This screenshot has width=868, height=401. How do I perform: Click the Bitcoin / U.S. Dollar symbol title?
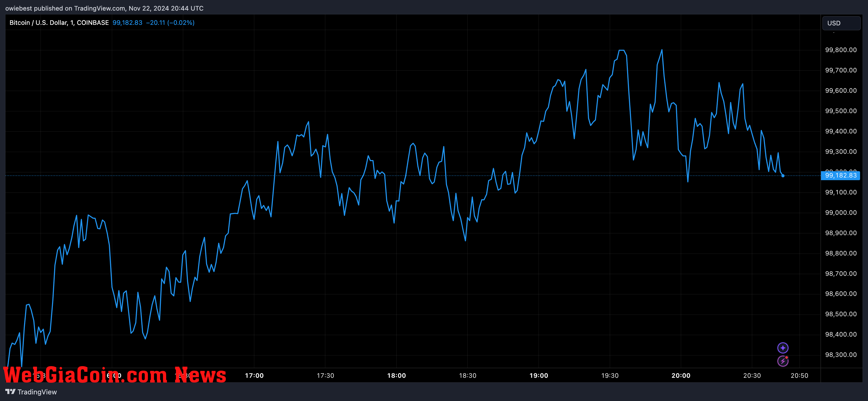[x=59, y=22]
